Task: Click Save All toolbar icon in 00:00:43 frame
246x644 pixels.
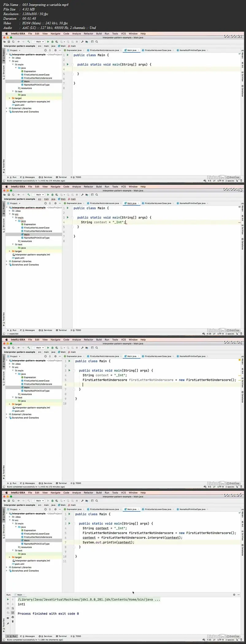Action: coord(9,194)
